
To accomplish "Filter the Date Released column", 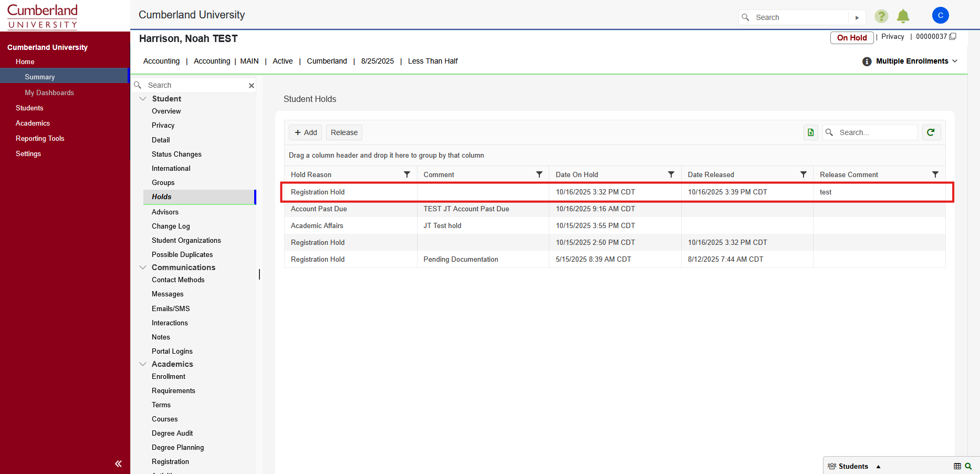I will tap(804, 174).
